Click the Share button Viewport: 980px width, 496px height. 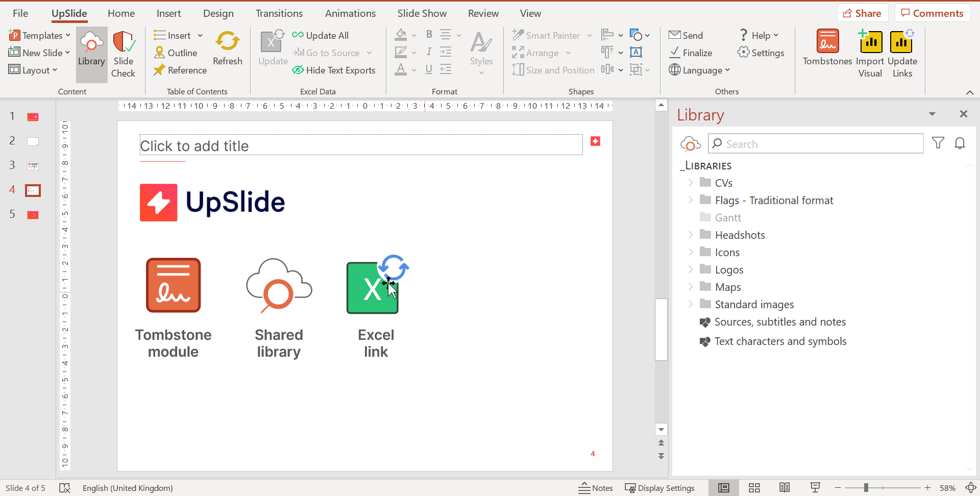pyautogui.click(x=862, y=13)
